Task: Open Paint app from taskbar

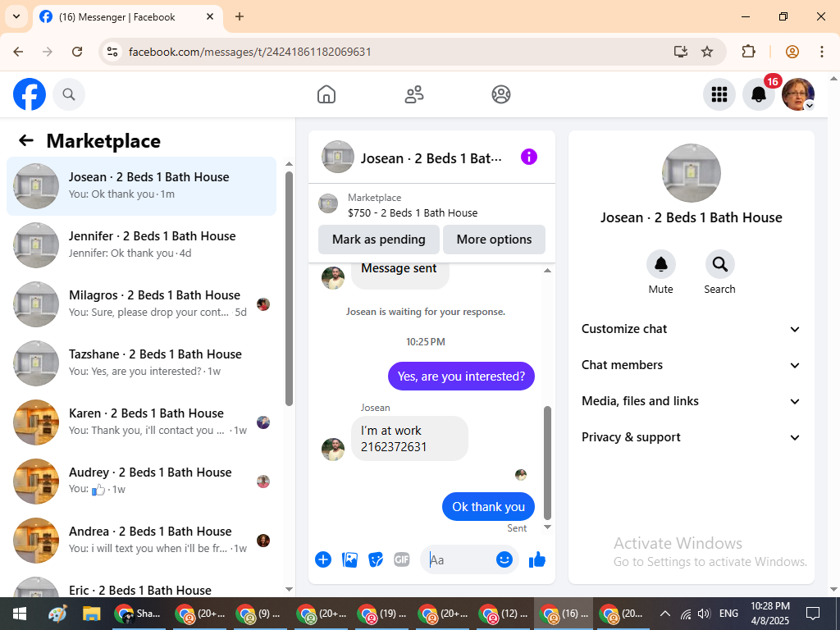Action: click(x=57, y=614)
